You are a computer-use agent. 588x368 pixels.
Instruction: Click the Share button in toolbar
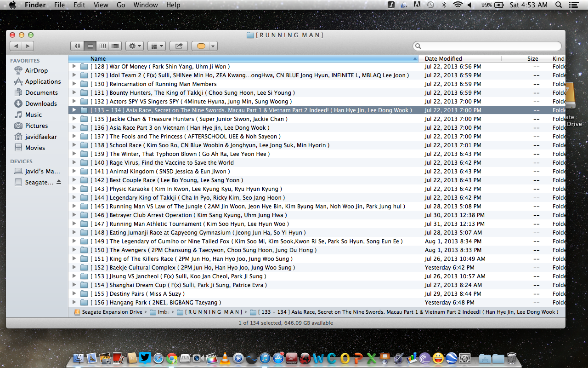(x=179, y=46)
